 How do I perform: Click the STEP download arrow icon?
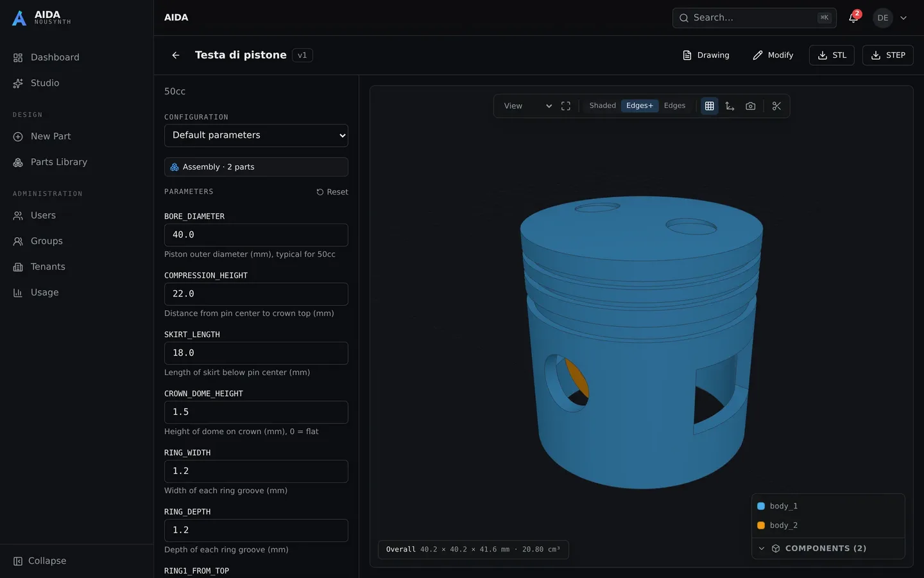coord(876,55)
